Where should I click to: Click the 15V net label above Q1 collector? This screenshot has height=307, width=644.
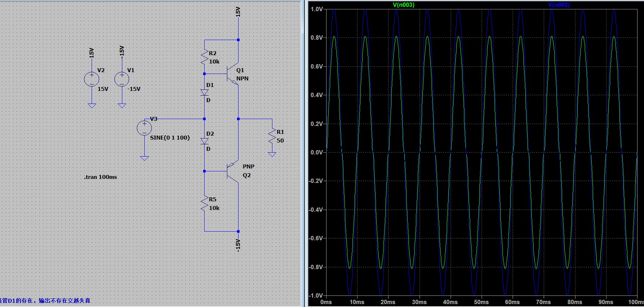pyautogui.click(x=238, y=12)
